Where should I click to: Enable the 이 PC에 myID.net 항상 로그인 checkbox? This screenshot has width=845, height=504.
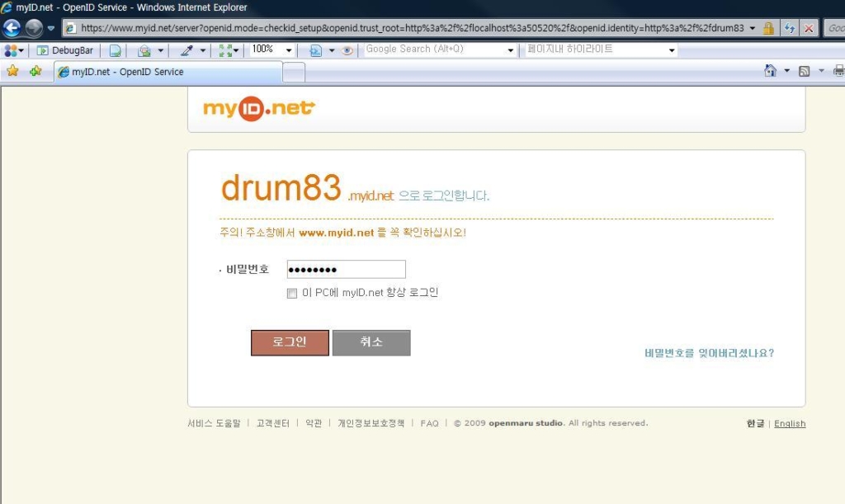click(x=292, y=294)
